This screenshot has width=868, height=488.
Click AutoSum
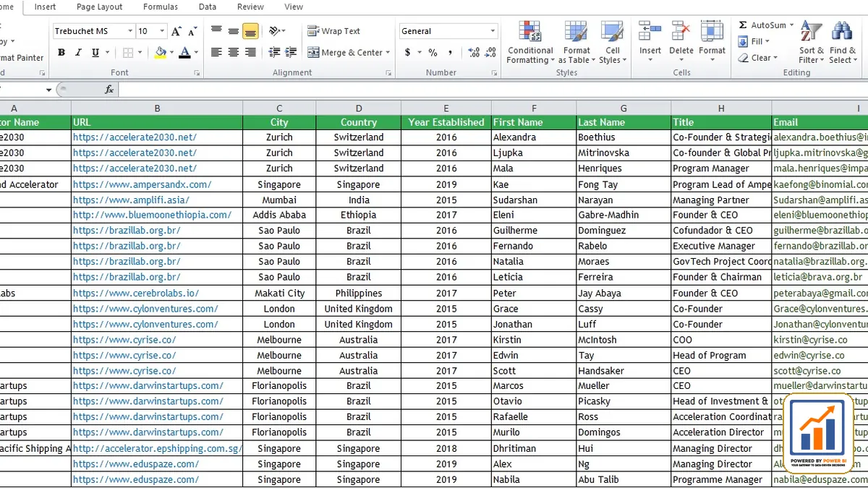762,25
